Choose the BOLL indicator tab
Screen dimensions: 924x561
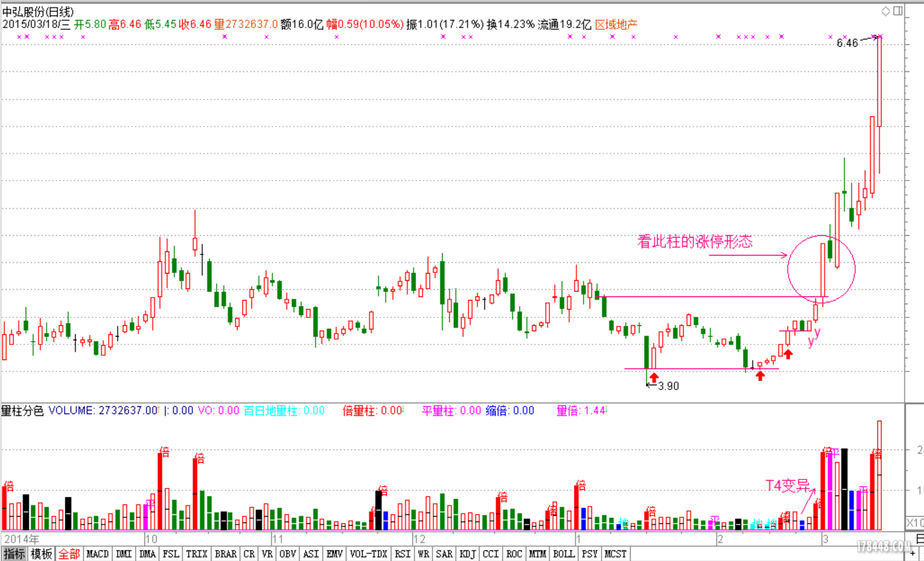[x=563, y=554]
